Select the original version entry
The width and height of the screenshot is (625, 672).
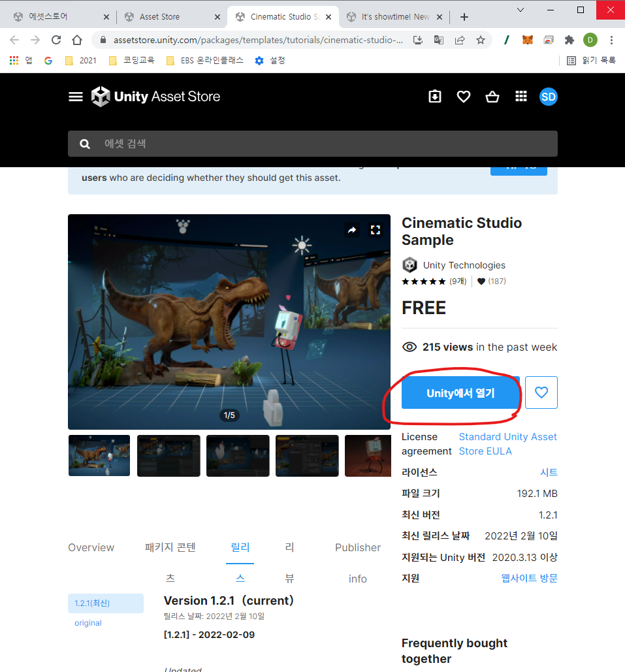(88, 623)
